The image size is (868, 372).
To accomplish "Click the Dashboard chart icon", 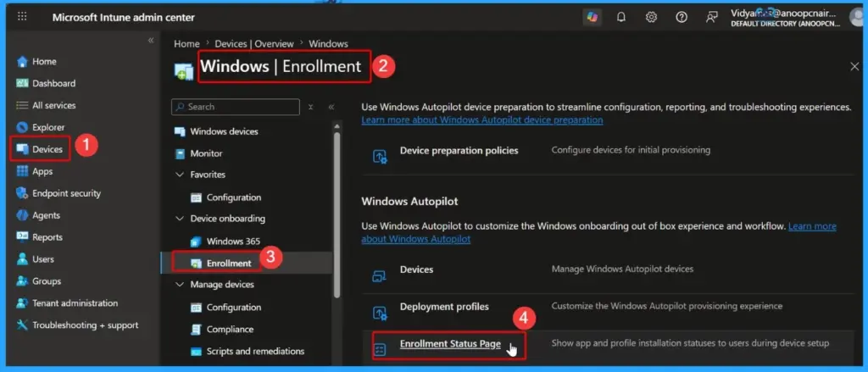I will [22, 84].
